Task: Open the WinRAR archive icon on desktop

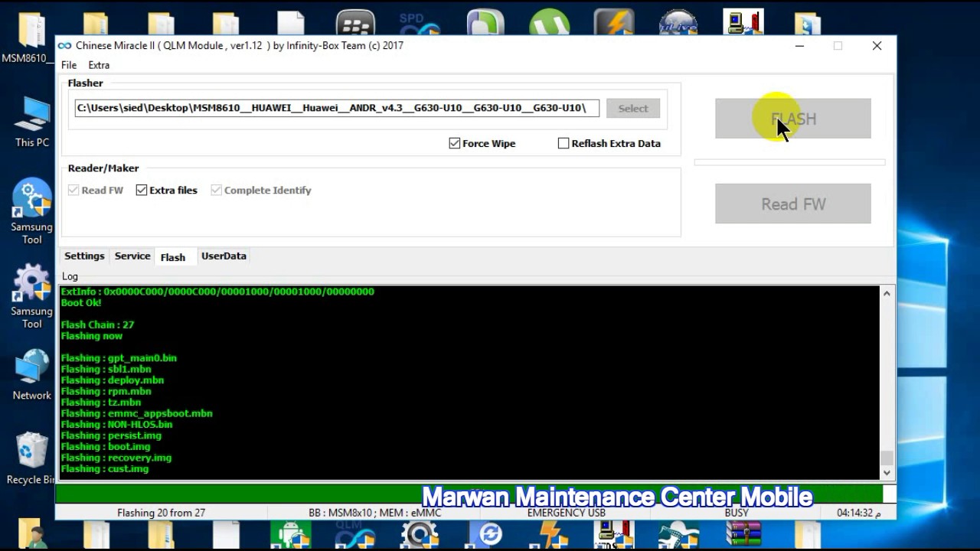Action: pyautogui.click(x=743, y=535)
